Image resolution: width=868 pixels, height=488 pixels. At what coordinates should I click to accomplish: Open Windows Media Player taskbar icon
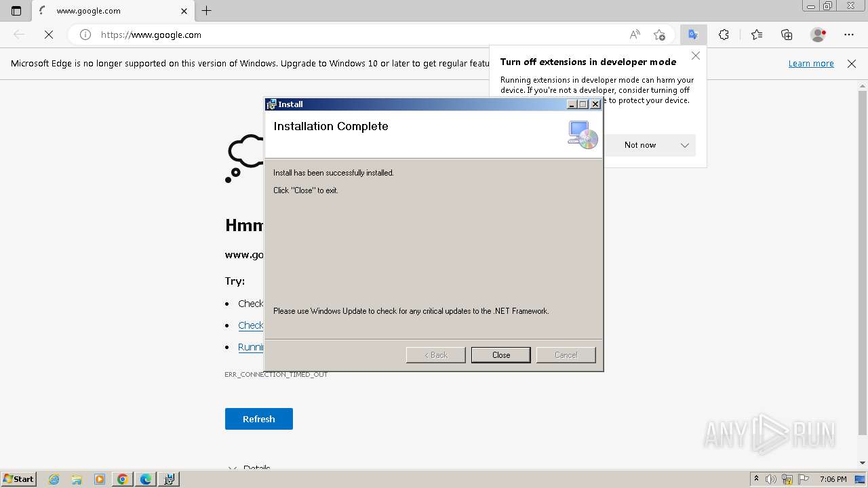click(100, 479)
